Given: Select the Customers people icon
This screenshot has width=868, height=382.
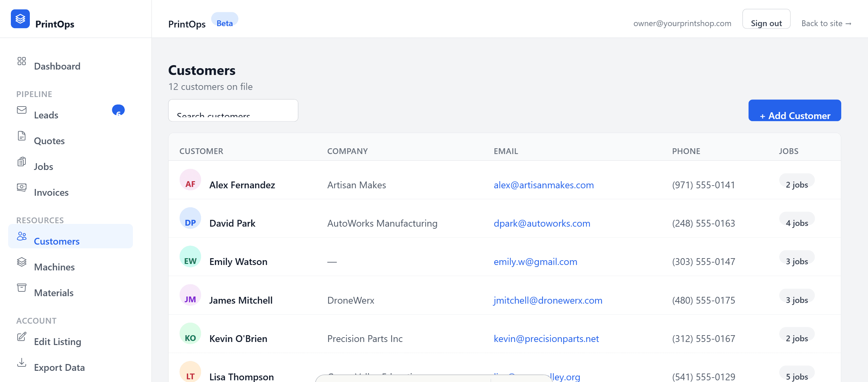Looking at the screenshot, I should (21, 236).
